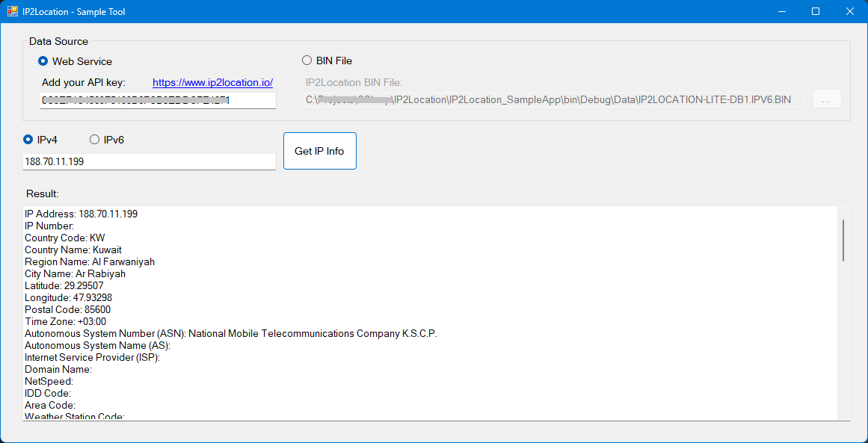This screenshot has width=868, height=443.
Task: Choose the IPv6 radio option
Action: (107, 140)
